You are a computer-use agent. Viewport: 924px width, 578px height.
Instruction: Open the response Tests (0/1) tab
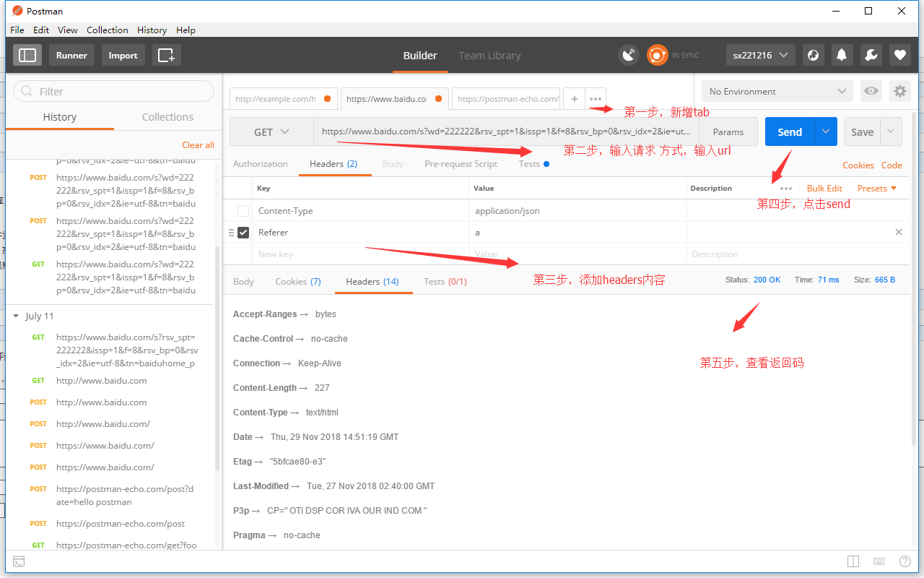pos(445,282)
